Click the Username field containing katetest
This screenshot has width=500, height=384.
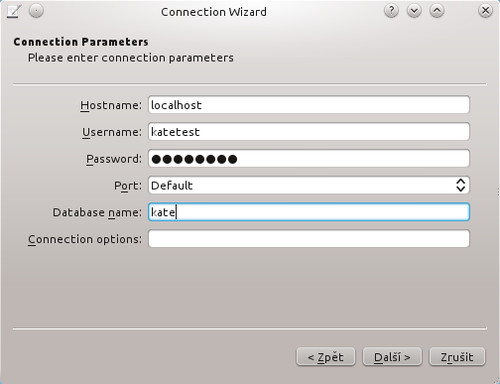click(x=309, y=132)
